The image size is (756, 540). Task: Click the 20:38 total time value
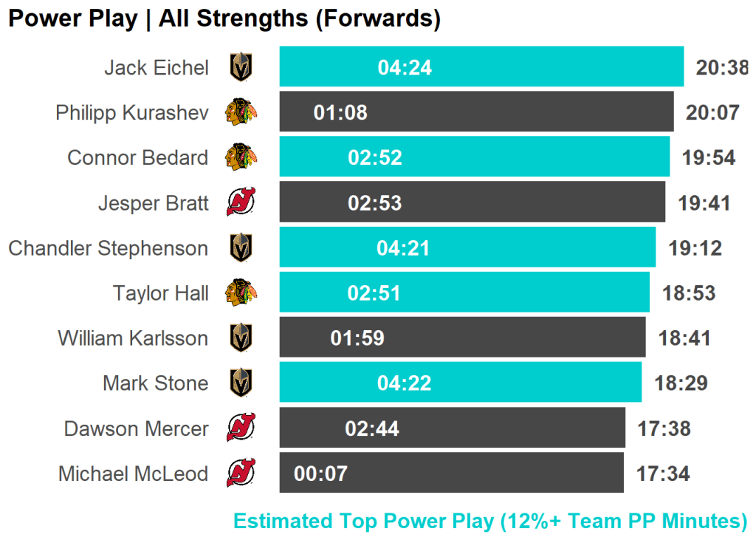[721, 68]
